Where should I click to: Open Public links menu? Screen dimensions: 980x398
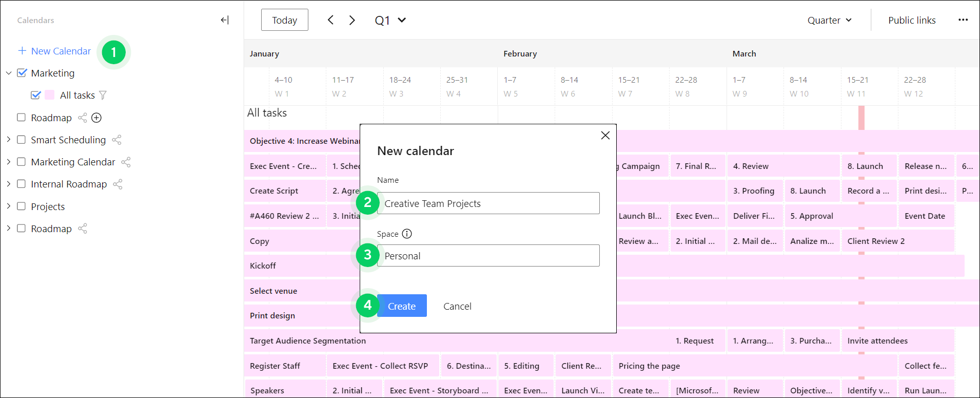click(912, 20)
